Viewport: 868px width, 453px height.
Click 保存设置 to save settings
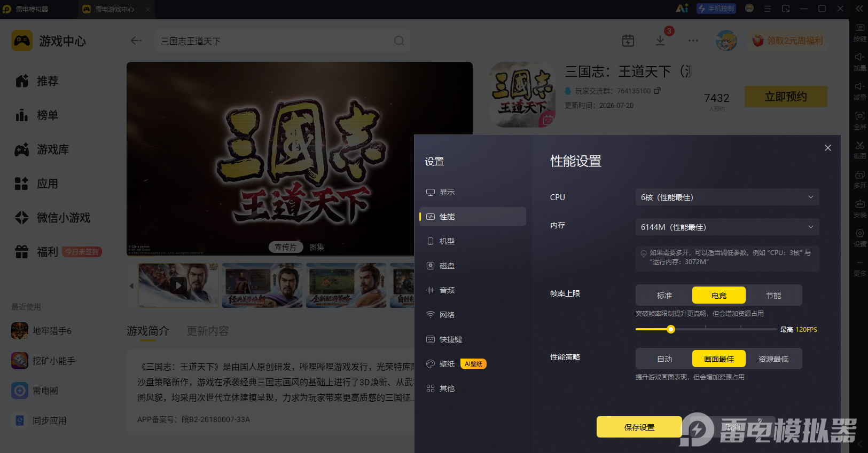click(x=639, y=427)
